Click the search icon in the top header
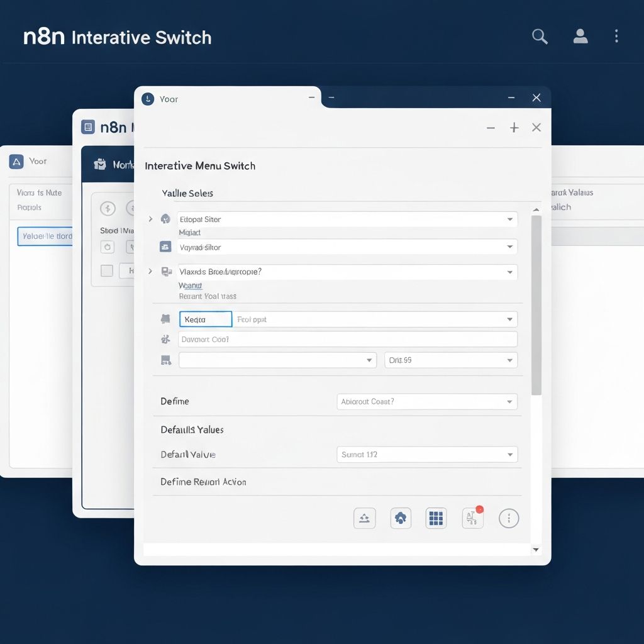The height and width of the screenshot is (644, 644). coord(540,36)
